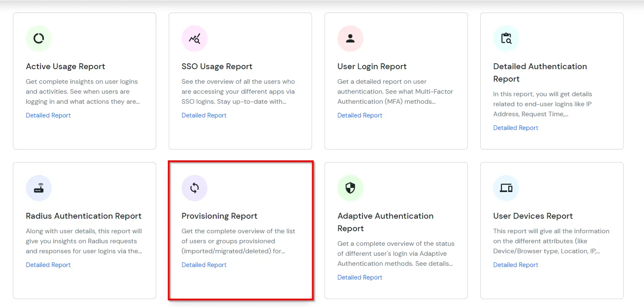Select the Adaptive Authentication Report card

396,230
